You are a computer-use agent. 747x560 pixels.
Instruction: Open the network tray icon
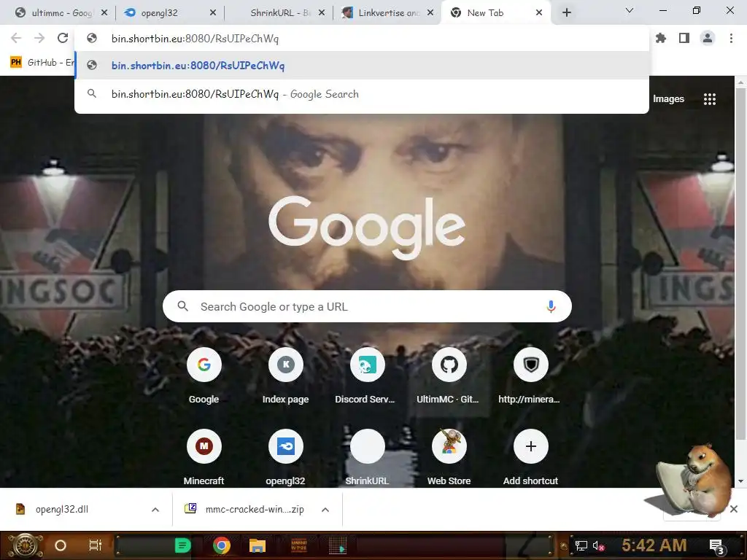pos(581,545)
